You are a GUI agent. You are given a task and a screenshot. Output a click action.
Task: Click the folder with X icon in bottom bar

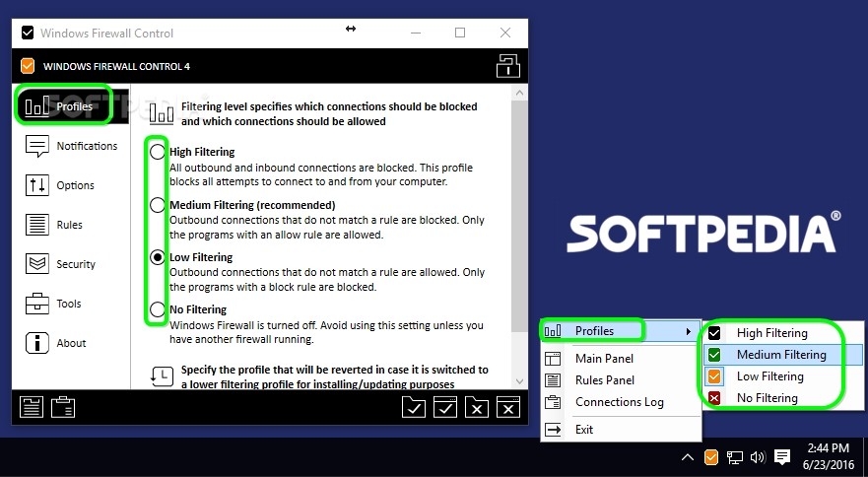[x=477, y=407]
